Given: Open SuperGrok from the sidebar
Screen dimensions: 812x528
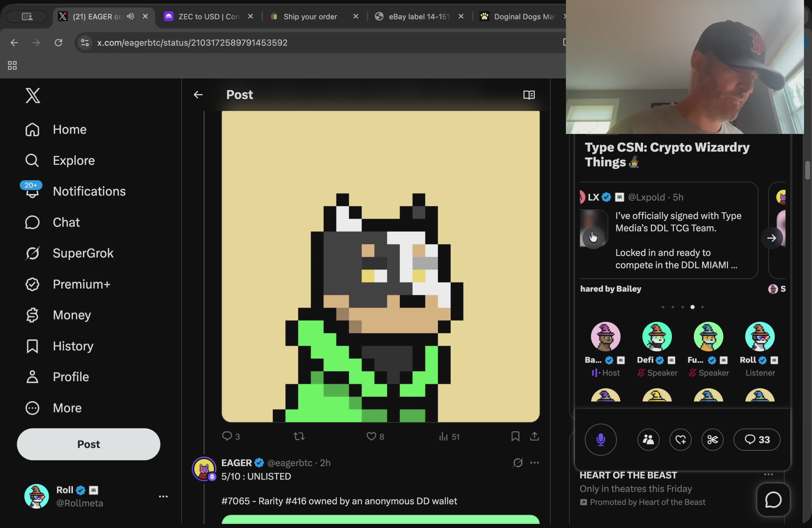Looking at the screenshot, I should coord(69,253).
